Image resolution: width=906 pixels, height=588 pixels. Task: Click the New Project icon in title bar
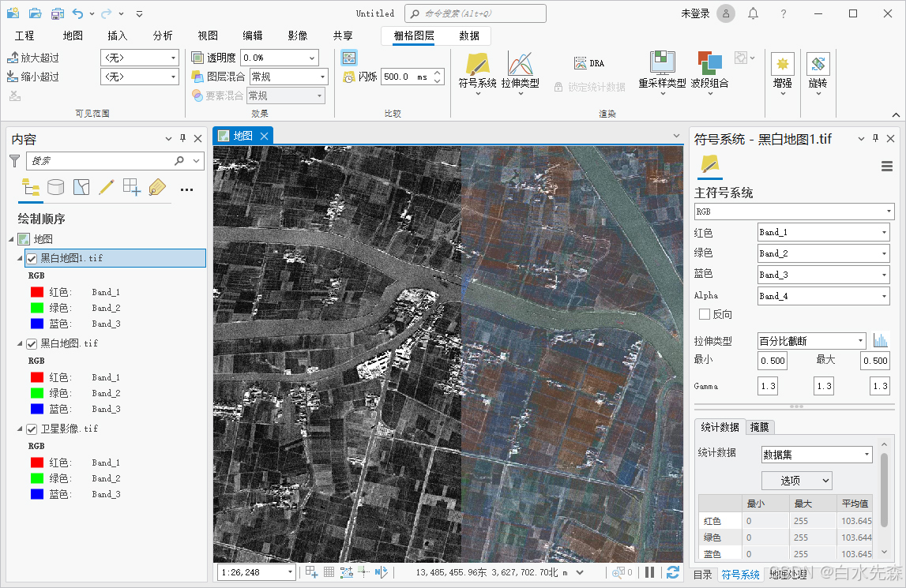coord(13,13)
